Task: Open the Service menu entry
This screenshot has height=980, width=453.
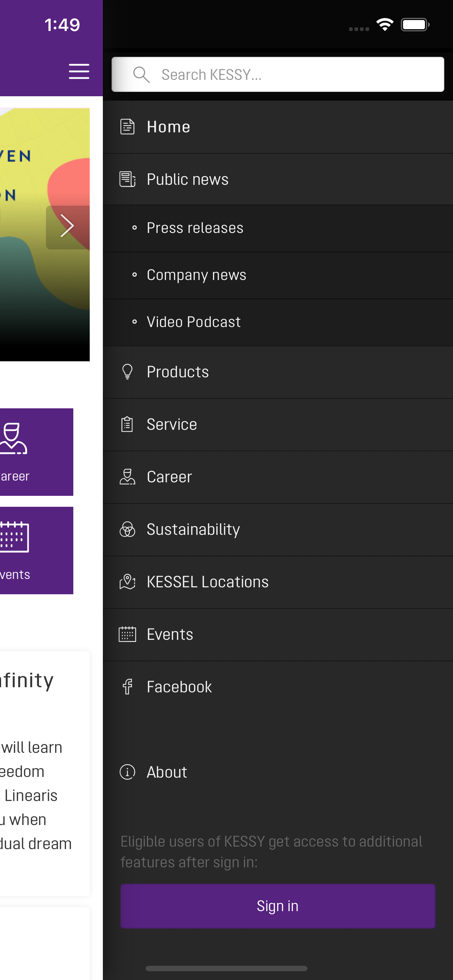Action: 278,425
